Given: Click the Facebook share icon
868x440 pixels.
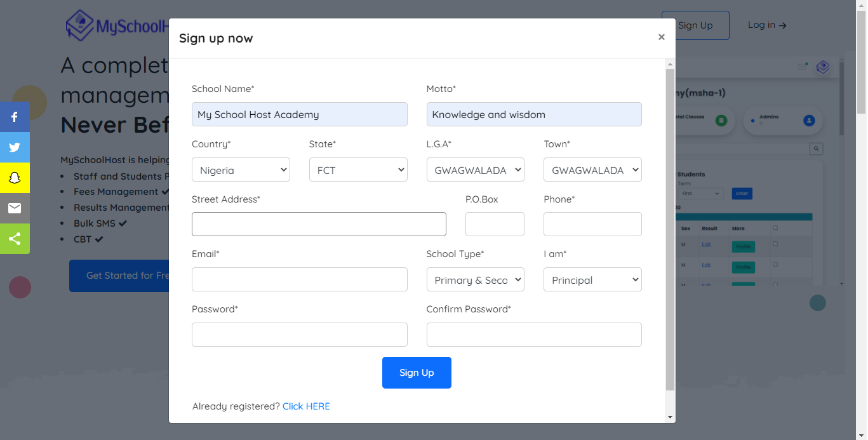Looking at the screenshot, I should click(15, 117).
